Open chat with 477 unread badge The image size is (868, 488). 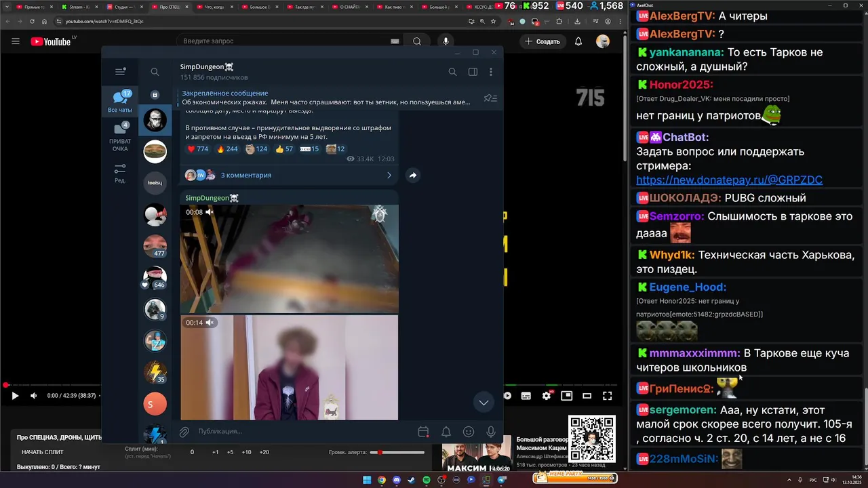(155, 245)
